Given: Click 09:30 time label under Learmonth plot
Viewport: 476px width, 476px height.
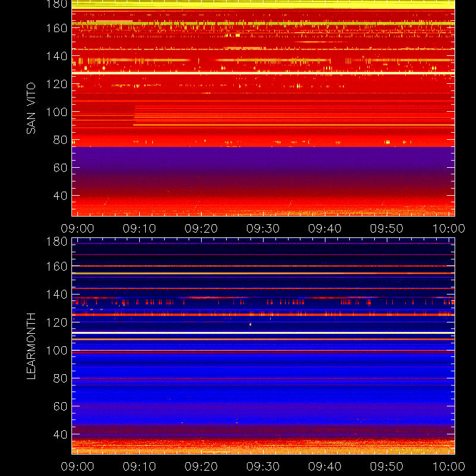Looking at the screenshot, I should coord(263,466).
